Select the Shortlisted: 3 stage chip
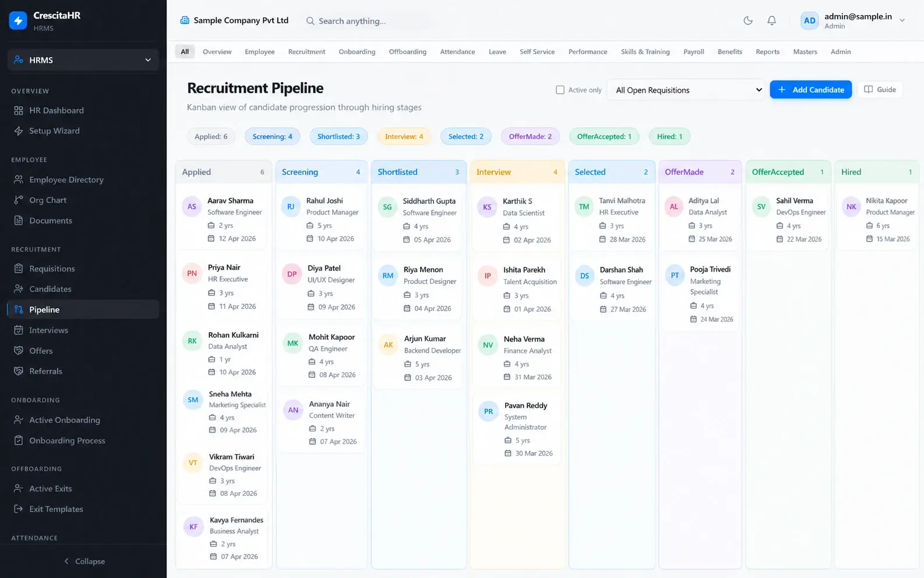Viewport: 924px width, 578px height. tap(338, 136)
